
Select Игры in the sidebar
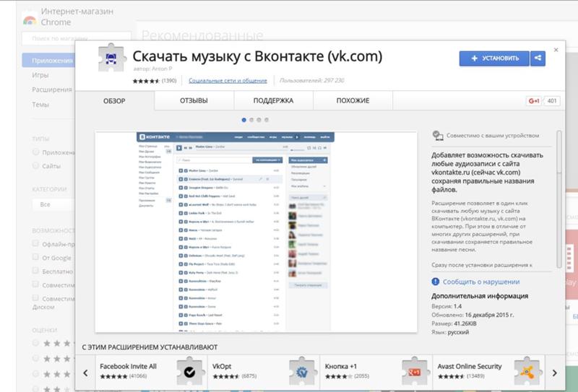[40, 75]
